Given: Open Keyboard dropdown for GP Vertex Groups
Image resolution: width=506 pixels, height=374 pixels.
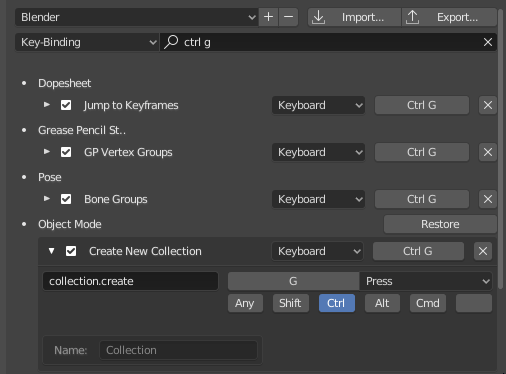Looking at the screenshot, I should click(x=318, y=152).
